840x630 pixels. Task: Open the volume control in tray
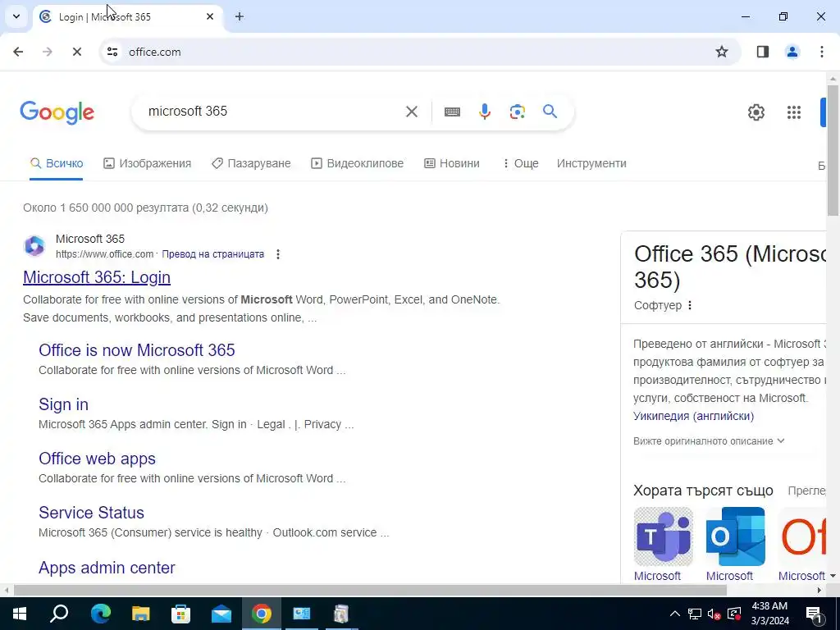tap(714, 614)
